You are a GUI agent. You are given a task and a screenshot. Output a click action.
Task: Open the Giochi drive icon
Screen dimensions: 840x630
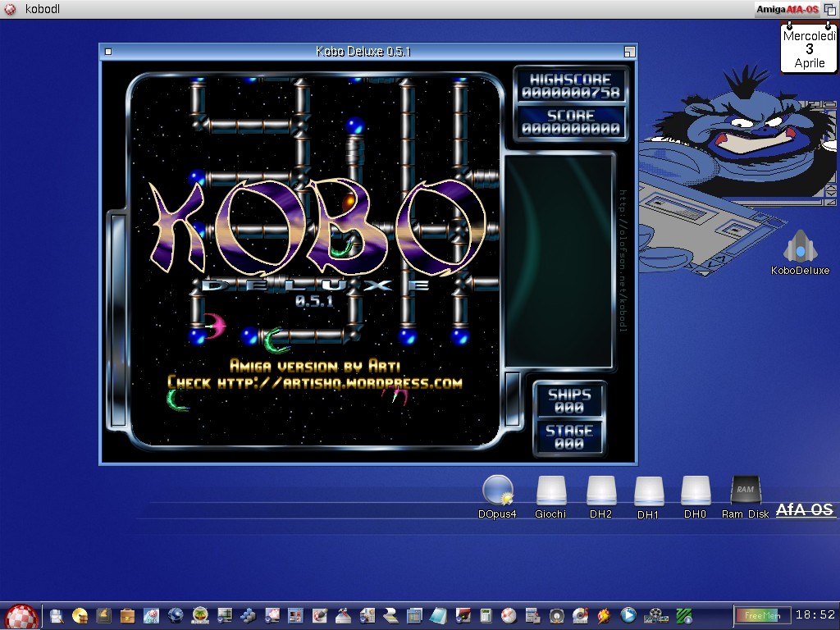(550, 491)
